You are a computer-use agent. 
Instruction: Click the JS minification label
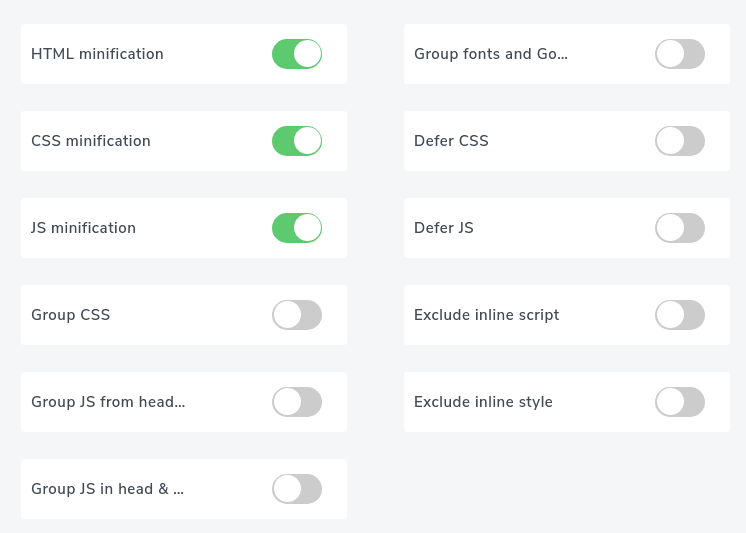pyautogui.click(x=83, y=228)
